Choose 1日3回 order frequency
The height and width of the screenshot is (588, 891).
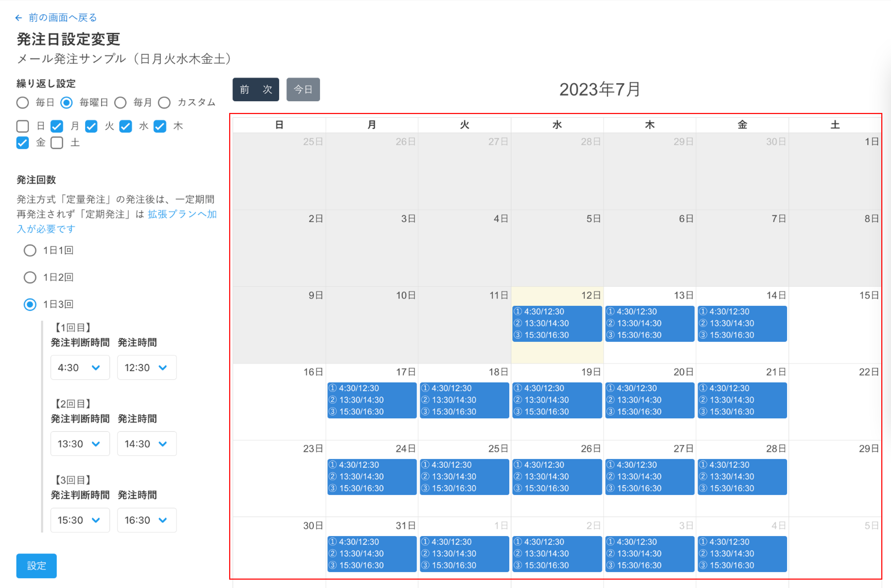tap(30, 305)
